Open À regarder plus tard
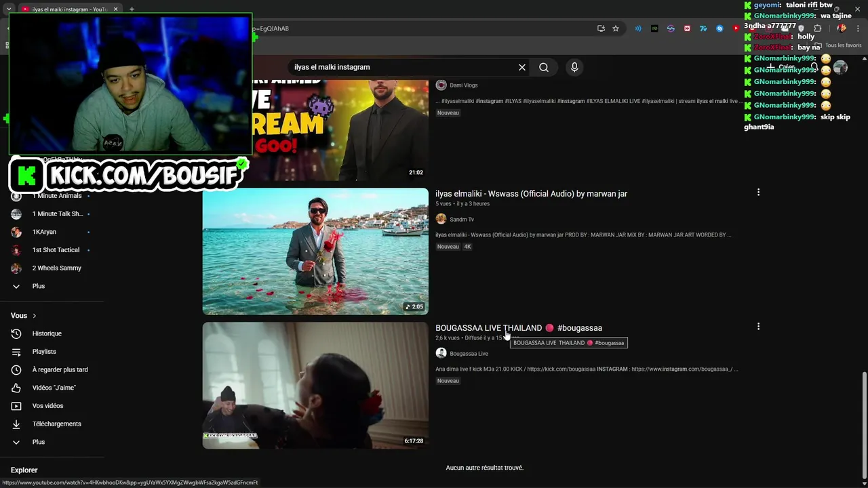Screen dimensions: 868x488 tap(52, 369)
